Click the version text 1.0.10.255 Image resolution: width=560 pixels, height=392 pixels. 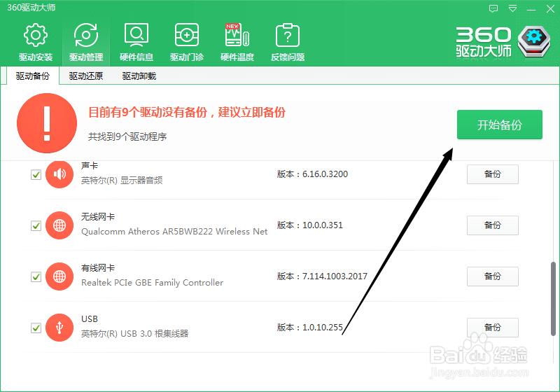pos(323,328)
